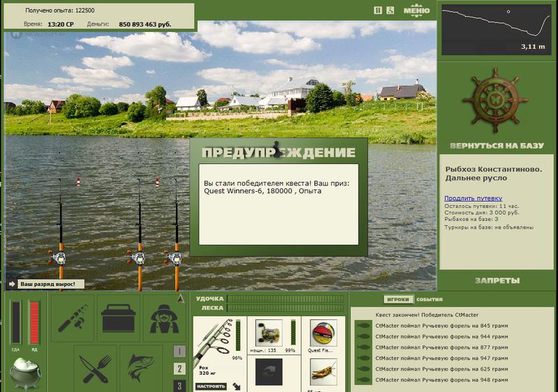Switch to the ИГРОКИ tab

[x=398, y=299]
